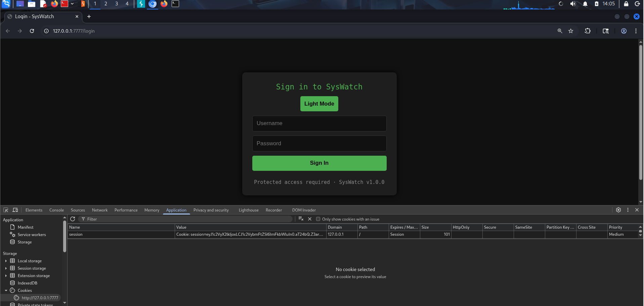Close the DevTools panel
This screenshot has width=644, height=306.
click(x=637, y=210)
